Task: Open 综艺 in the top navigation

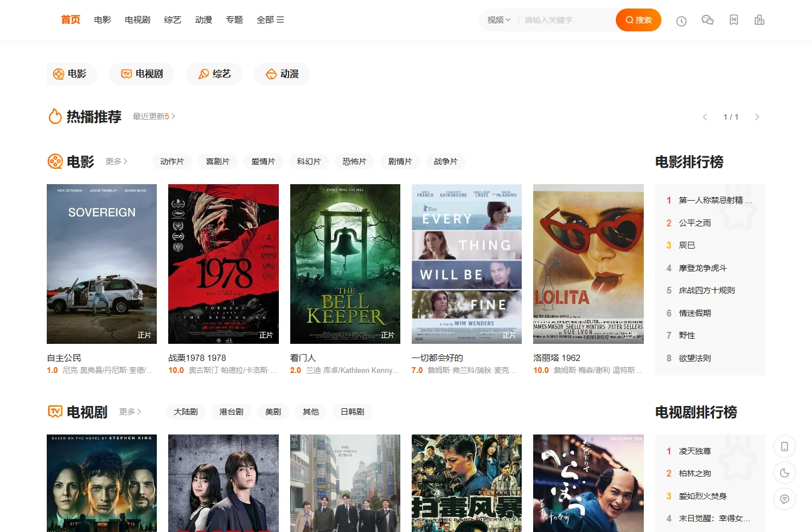Action: pos(173,20)
